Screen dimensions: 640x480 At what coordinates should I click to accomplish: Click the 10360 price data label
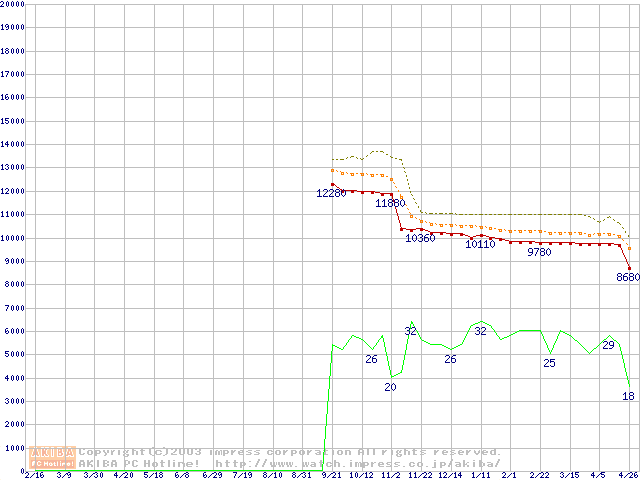[420, 238]
